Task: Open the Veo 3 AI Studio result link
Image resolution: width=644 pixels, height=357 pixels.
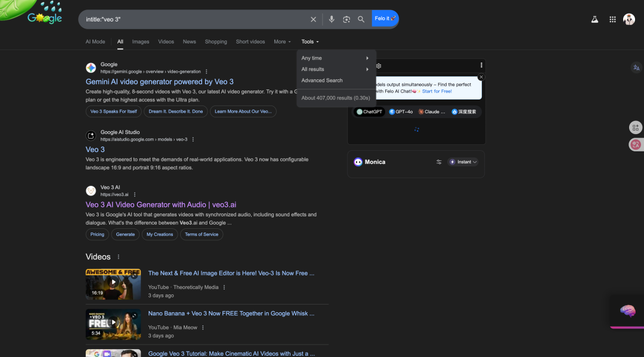Action: (x=95, y=150)
